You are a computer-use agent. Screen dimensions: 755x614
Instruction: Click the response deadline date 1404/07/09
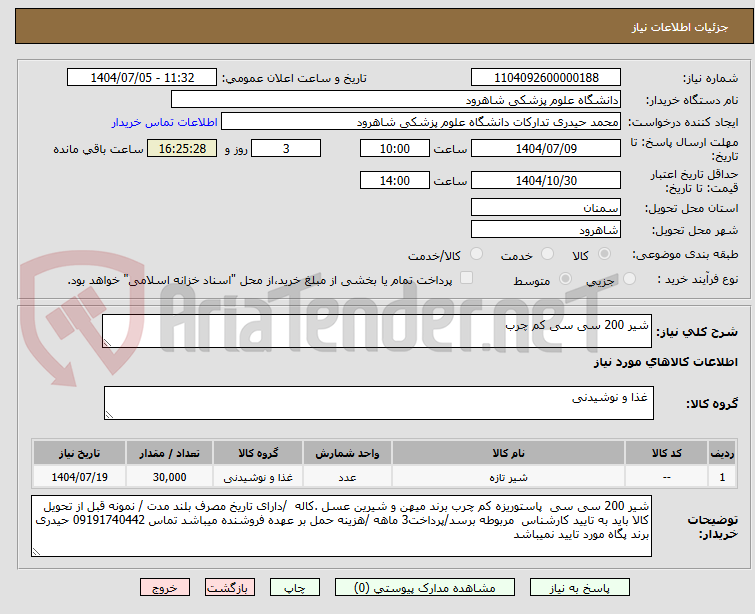pyautogui.click(x=546, y=148)
